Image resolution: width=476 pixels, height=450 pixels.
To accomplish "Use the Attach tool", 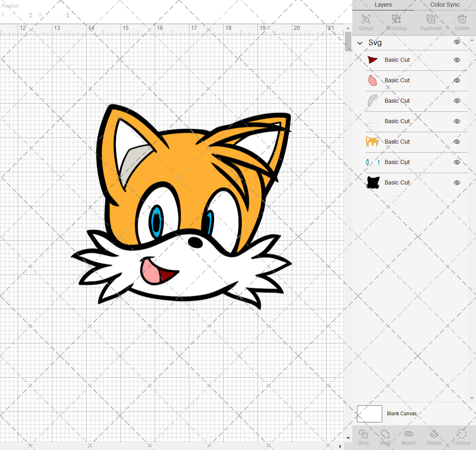I will (408, 437).
